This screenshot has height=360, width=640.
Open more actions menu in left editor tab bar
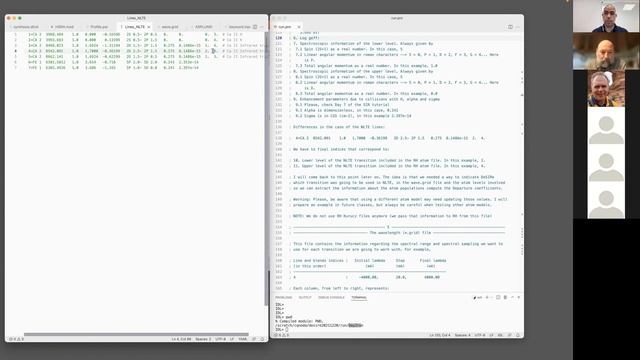pos(262,27)
